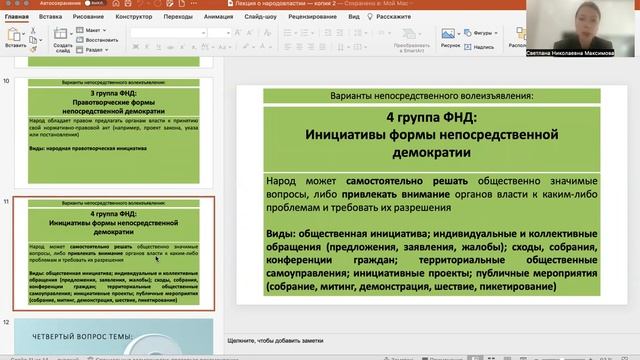
Task: Click the Home icon in title bar
Action: click(116, 3)
